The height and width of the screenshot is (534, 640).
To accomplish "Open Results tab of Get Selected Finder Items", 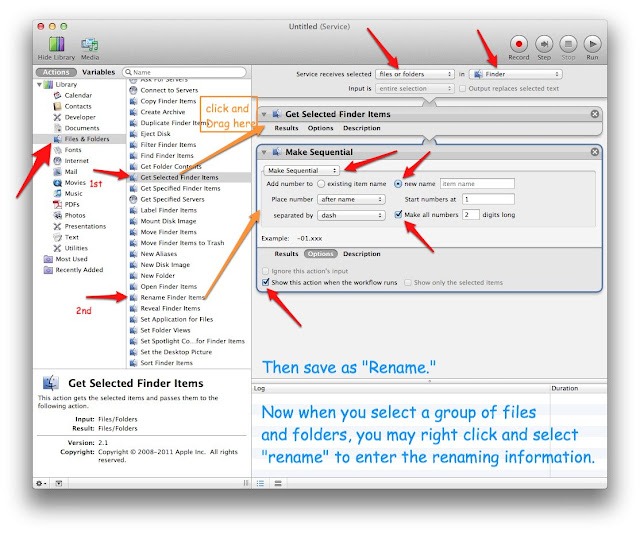I will pyautogui.click(x=286, y=128).
